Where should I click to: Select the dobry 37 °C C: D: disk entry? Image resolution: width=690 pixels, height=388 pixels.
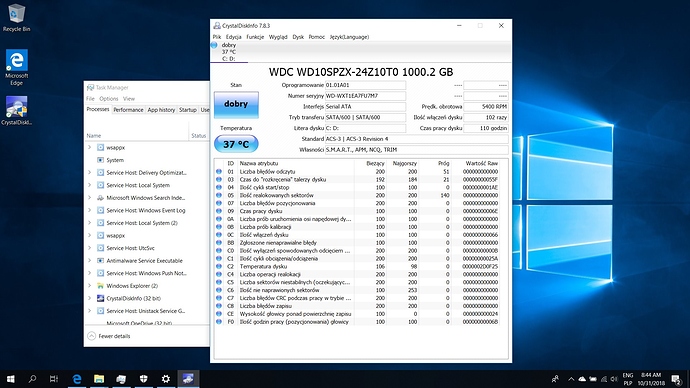tap(229, 52)
